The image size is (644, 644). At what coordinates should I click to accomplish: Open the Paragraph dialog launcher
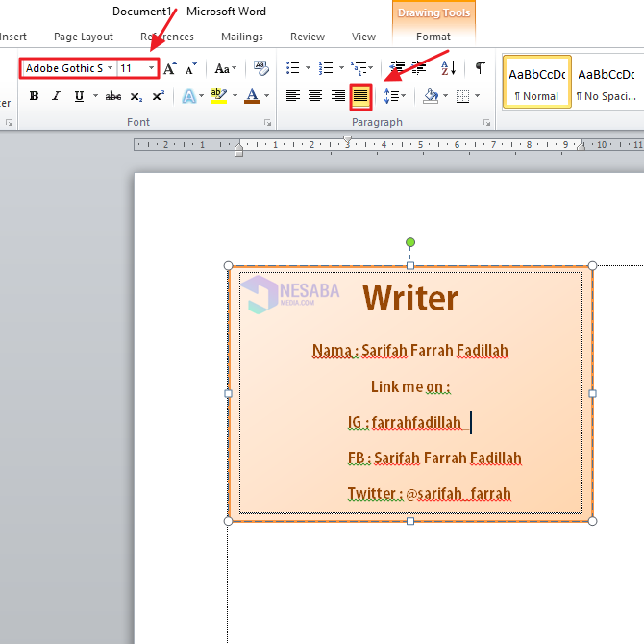click(486, 122)
